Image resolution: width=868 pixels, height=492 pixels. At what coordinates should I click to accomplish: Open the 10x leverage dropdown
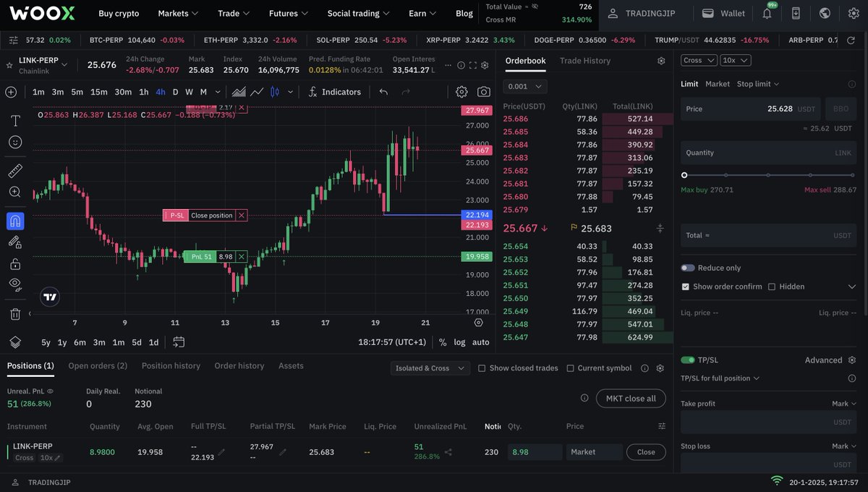click(735, 61)
